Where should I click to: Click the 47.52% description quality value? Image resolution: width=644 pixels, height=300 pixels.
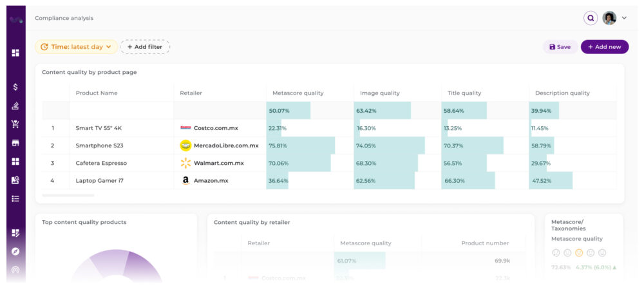point(542,180)
